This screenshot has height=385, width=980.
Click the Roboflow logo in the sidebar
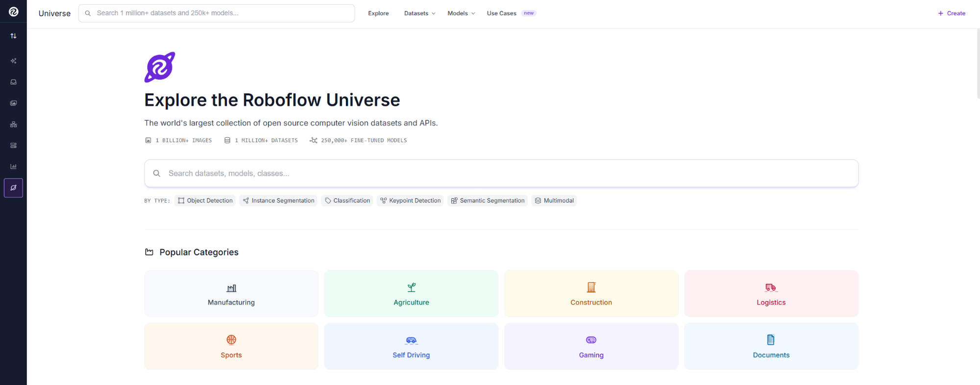14,12
